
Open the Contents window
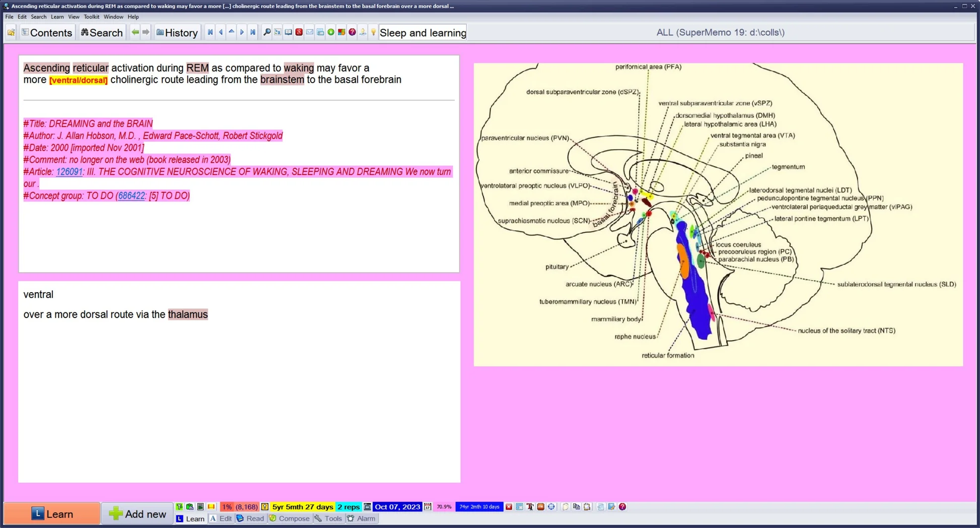point(47,32)
